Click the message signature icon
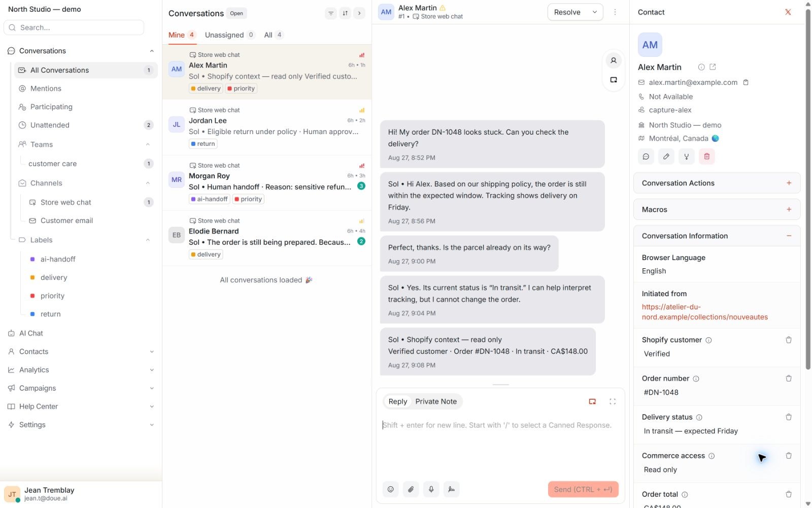The image size is (812, 508). (451, 489)
